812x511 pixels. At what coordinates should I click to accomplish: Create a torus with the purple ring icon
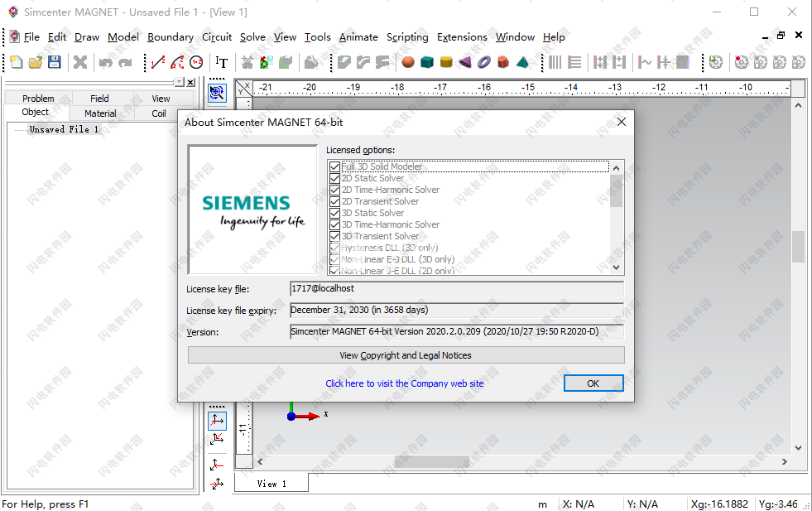pos(484,62)
